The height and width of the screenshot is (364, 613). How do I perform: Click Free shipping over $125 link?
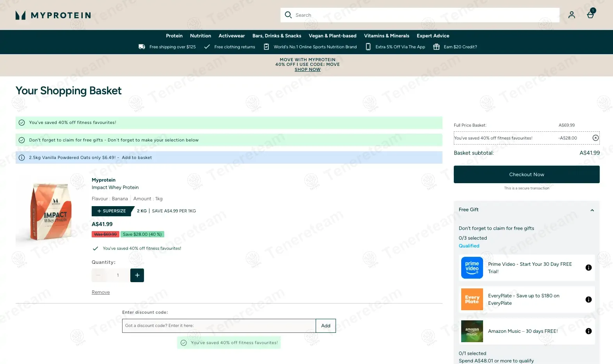tap(172, 47)
